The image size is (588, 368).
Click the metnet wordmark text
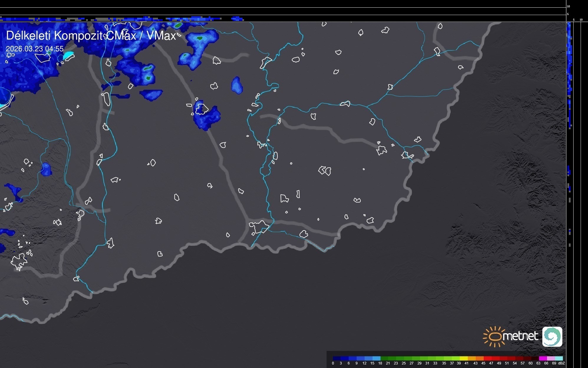coord(521,336)
